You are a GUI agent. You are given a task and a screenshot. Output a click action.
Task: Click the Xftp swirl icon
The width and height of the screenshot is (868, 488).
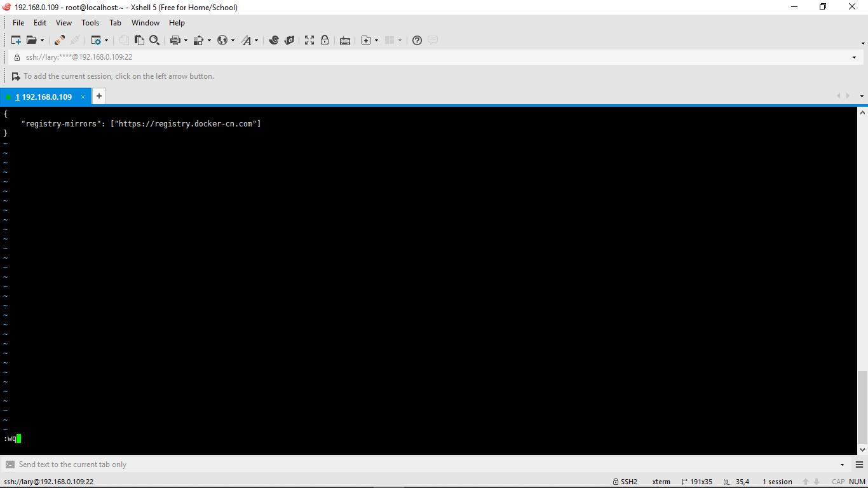tap(274, 40)
